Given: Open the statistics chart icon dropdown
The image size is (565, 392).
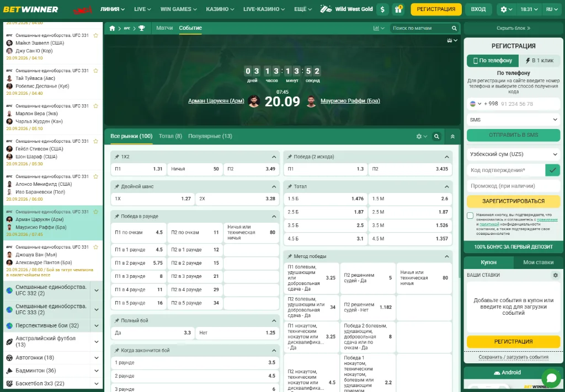Looking at the screenshot, I should [379, 28].
